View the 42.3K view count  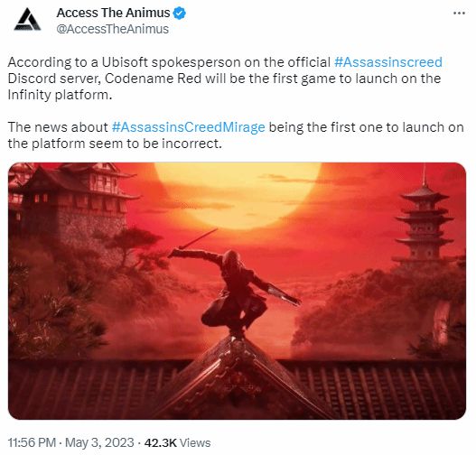(x=160, y=442)
